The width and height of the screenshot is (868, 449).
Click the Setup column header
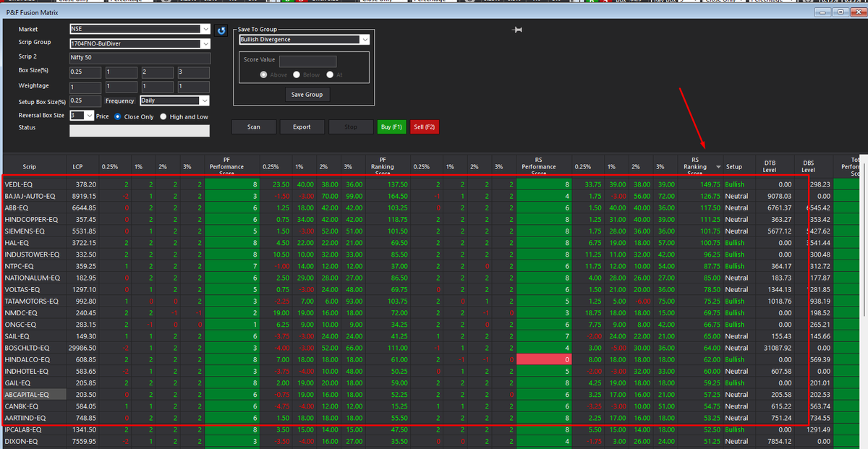(x=734, y=166)
